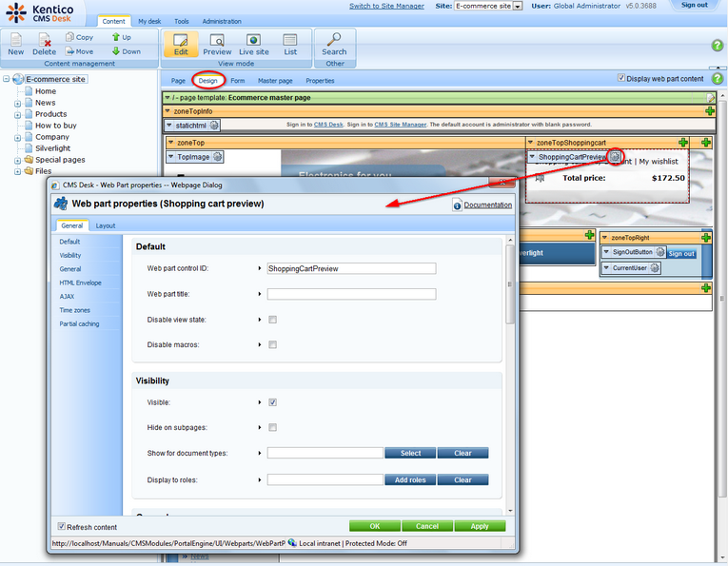Move document Up with green arrow
This screenshot has height=566, width=728.
coord(116,37)
